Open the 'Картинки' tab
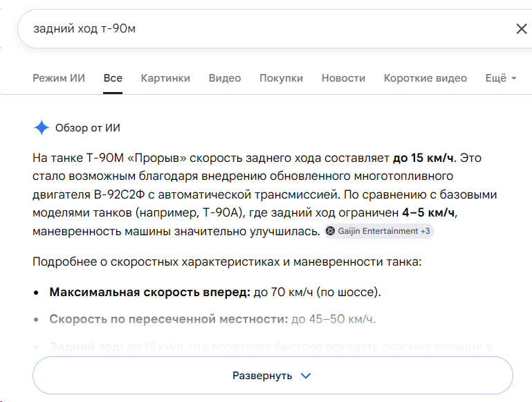The height and width of the screenshot is (402, 532). [165, 78]
